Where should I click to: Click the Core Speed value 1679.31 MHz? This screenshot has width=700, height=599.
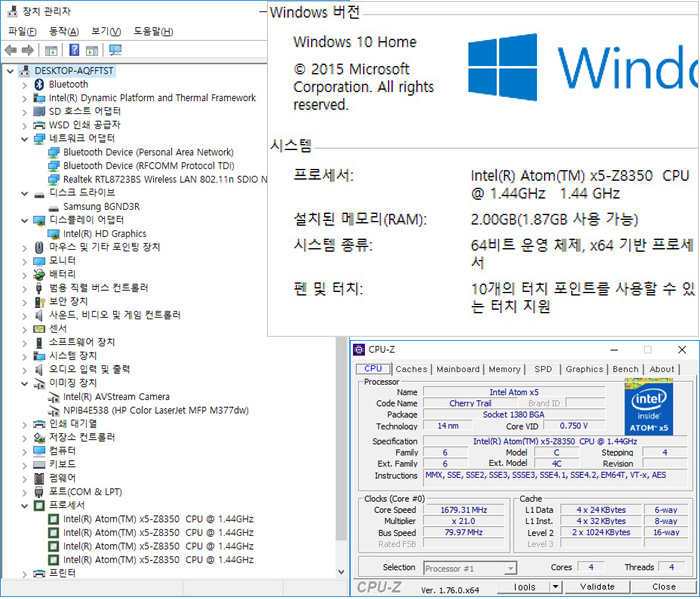463,510
